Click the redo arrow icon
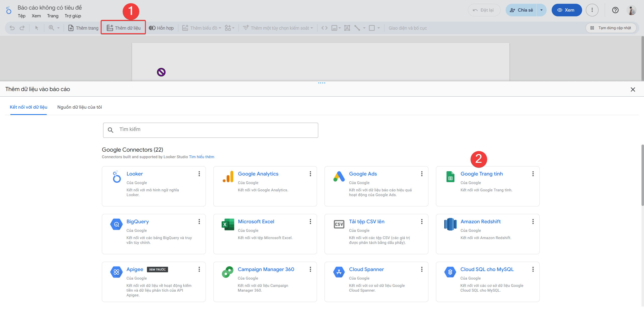 pyautogui.click(x=22, y=28)
